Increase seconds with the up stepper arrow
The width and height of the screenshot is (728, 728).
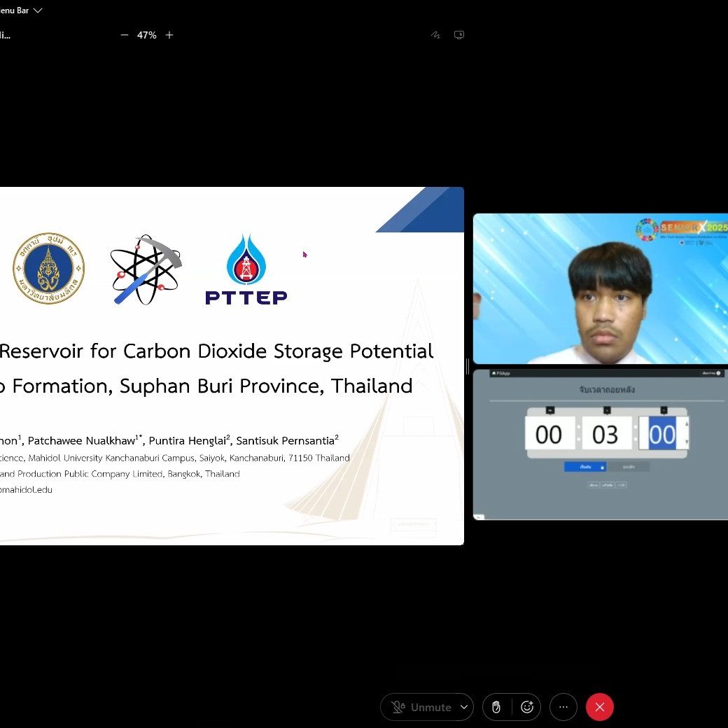pos(685,424)
